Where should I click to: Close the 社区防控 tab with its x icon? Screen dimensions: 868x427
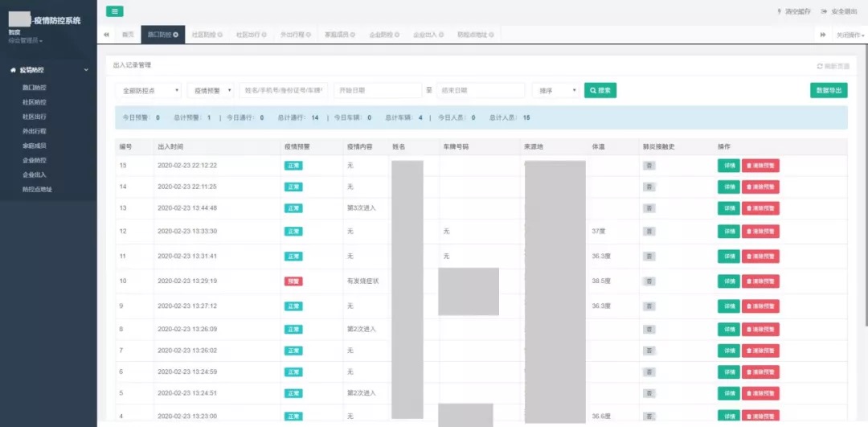tap(220, 35)
